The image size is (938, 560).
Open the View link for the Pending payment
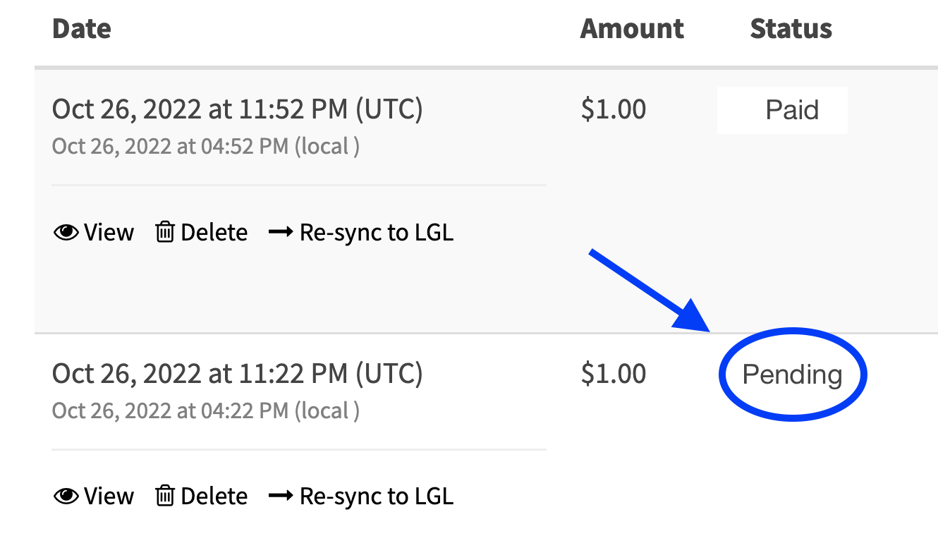coord(109,497)
